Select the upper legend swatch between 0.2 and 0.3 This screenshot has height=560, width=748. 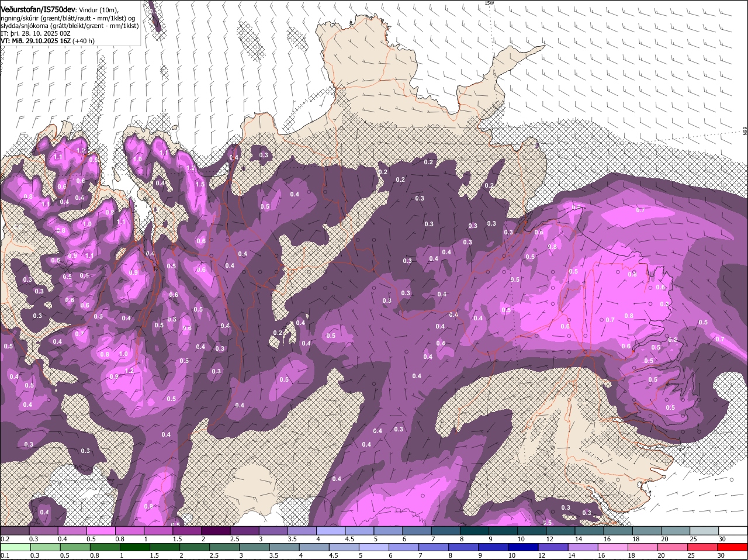[x=15, y=530]
